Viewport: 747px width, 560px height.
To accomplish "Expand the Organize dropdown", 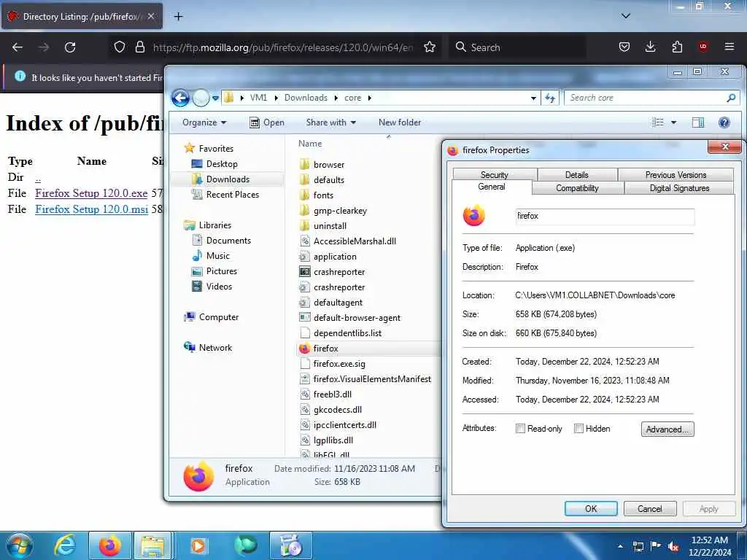I will [204, 122].
